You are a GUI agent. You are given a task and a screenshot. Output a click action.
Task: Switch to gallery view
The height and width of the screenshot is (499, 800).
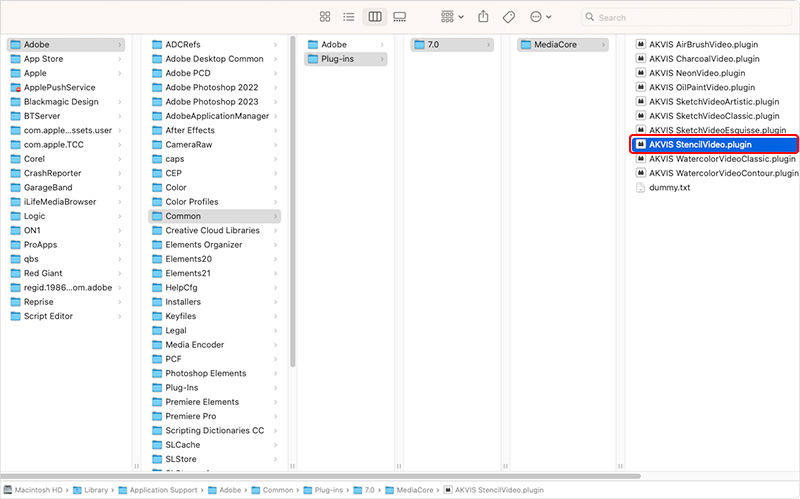coord(399,17)
